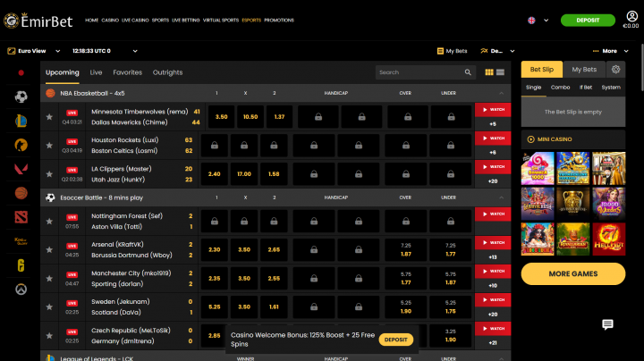Image resolution: width=644 pixels, height=361 pixels.
Task: Favorite the LA Clippers match star
Action: click(x=49, y=174)
